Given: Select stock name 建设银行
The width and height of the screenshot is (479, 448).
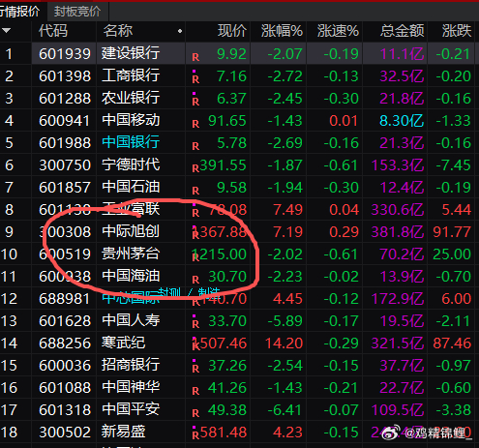Looking at the screenshot, I should coord(131,53).
